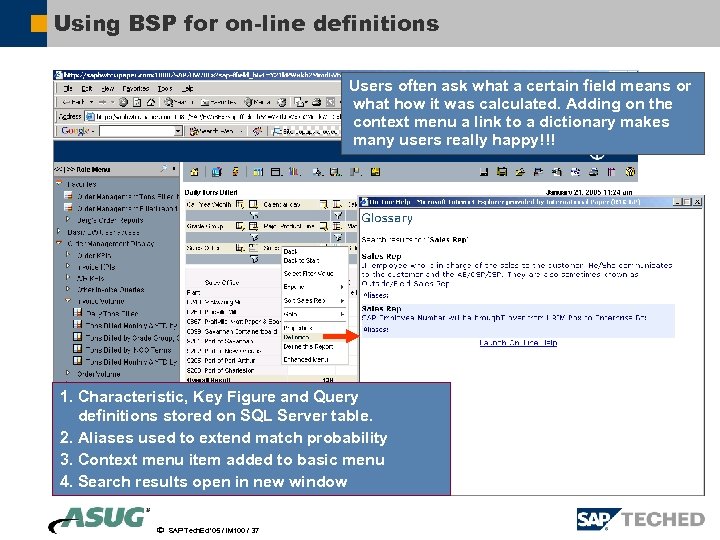The width and height of the screenshot is (720, 540).
Task: Click the Media toolbar button
Action: pos(257,102)
